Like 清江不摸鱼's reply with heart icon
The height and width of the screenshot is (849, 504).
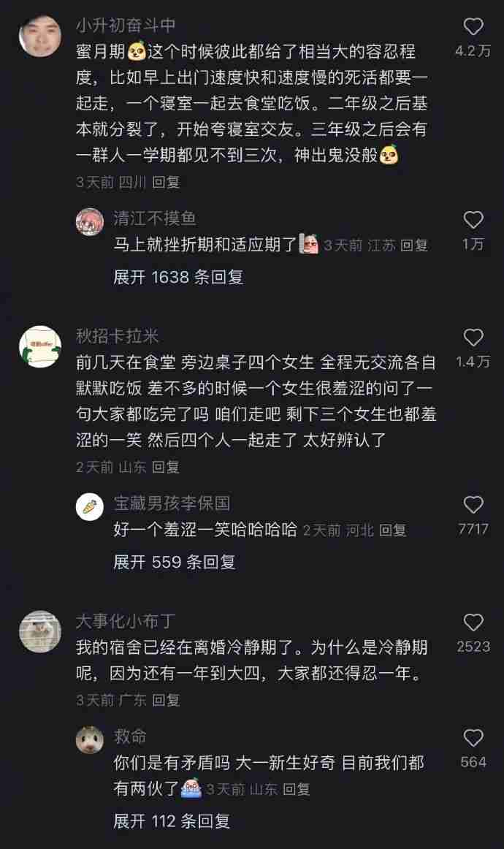point(473,219)
